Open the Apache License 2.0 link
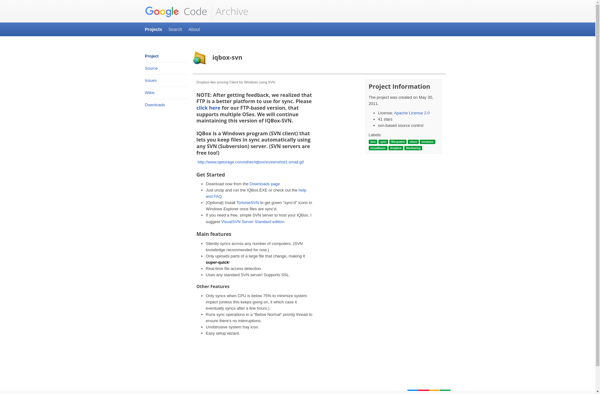The width and height of the screenshot is (600, 394). 412,113
